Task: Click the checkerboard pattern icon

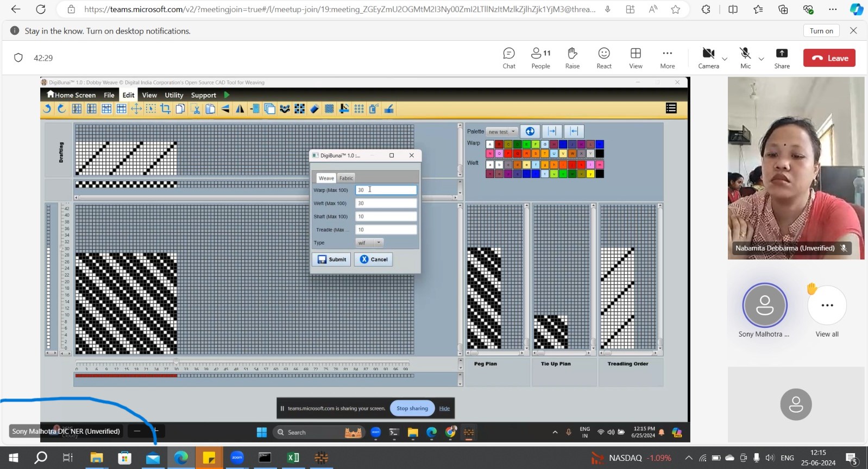Action: point(300,109)
